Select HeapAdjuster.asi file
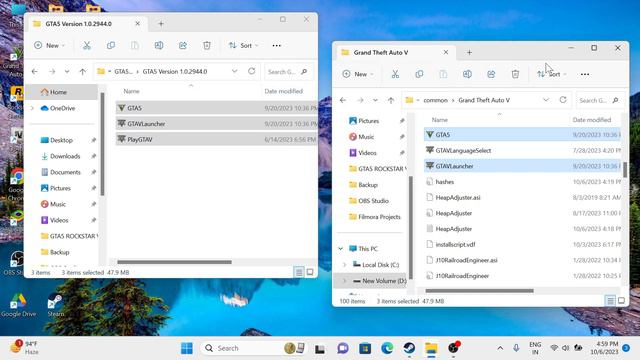Viewport: 640px width, 360px height. point(522,198)
